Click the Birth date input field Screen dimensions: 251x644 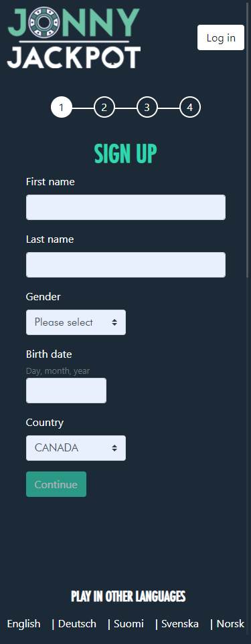point(66,391)
